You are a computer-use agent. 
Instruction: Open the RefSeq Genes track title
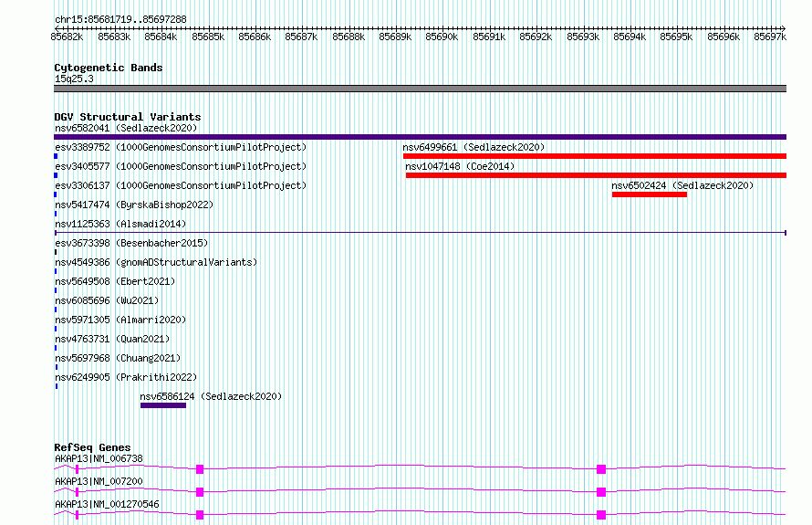[x=92, y=447]
